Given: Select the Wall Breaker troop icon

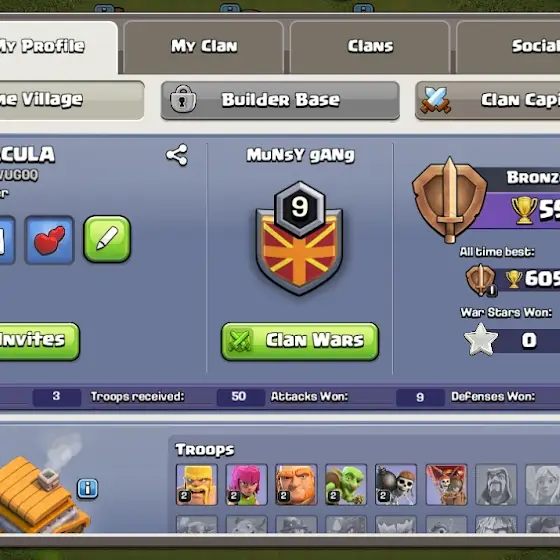Looking at the screenshot, I should click(x=396, y=485).
